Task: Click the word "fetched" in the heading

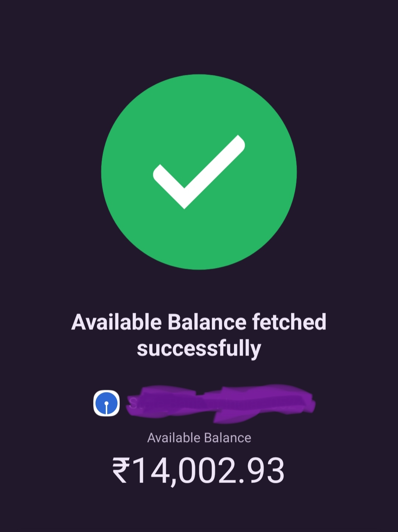Action: 289,322
